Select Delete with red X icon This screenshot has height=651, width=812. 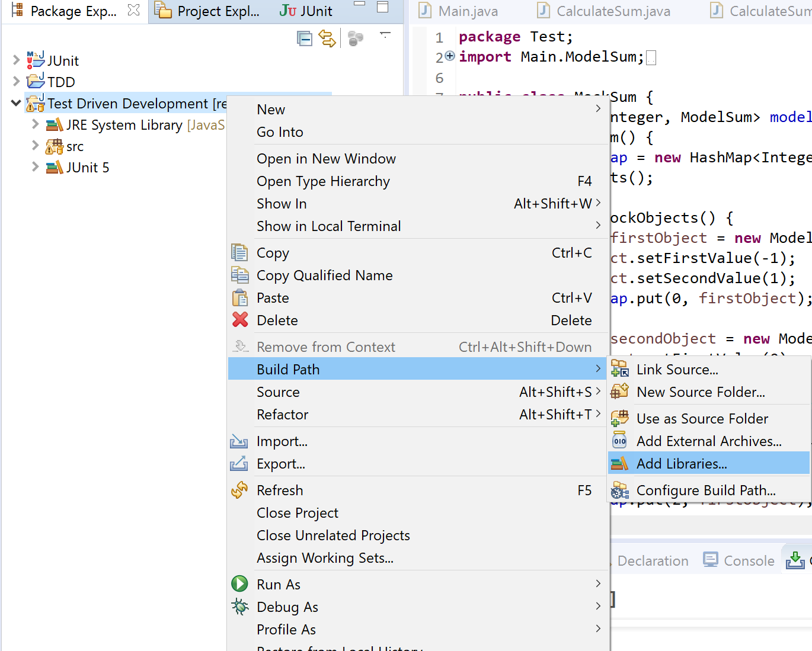[277, 320]
